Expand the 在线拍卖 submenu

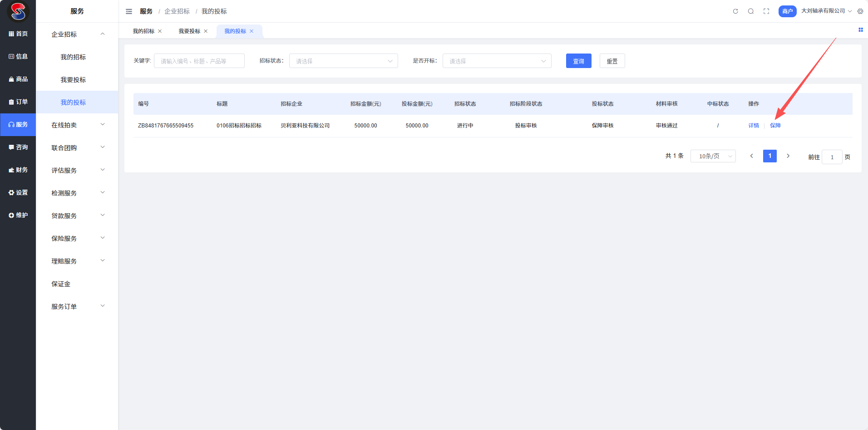point(77,125)
